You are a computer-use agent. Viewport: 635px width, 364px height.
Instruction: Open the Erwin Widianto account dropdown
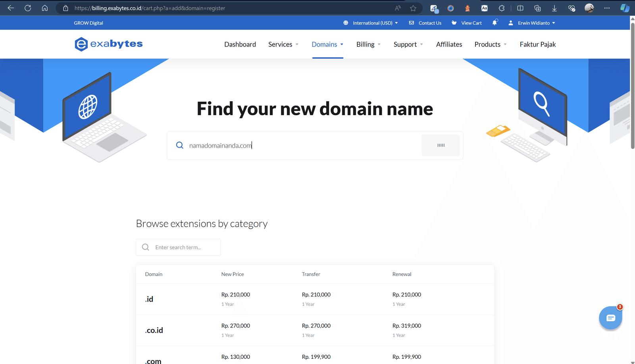pos(532,23)
